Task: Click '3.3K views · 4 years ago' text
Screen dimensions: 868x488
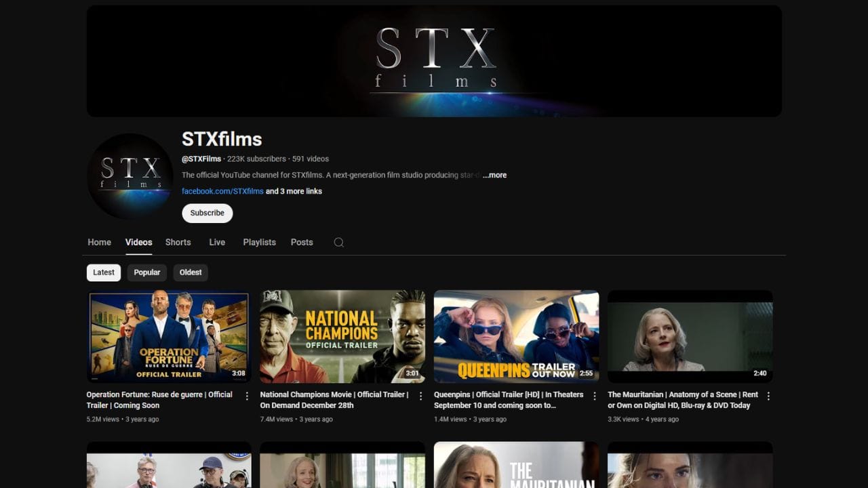Action: (x=644, y=419)
